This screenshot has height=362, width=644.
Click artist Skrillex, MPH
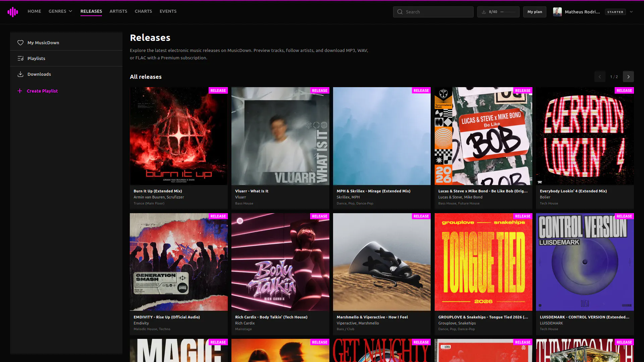click(348, 197)
